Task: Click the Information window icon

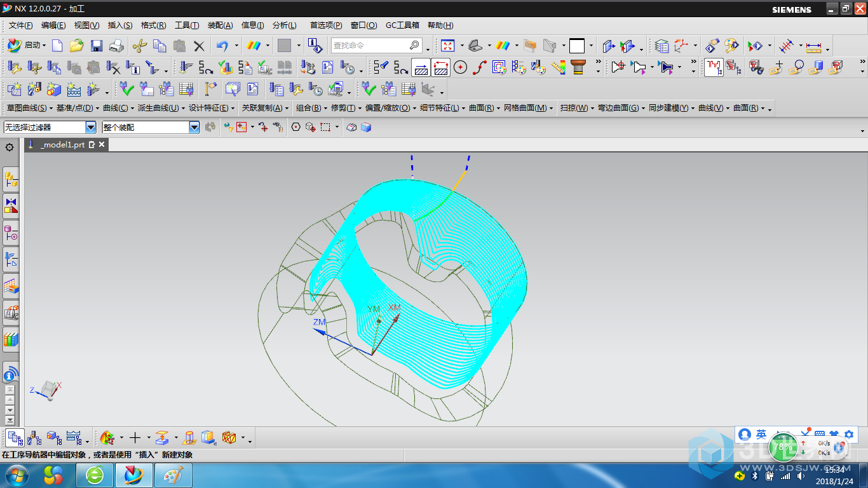Action: (x=315, y=46)
